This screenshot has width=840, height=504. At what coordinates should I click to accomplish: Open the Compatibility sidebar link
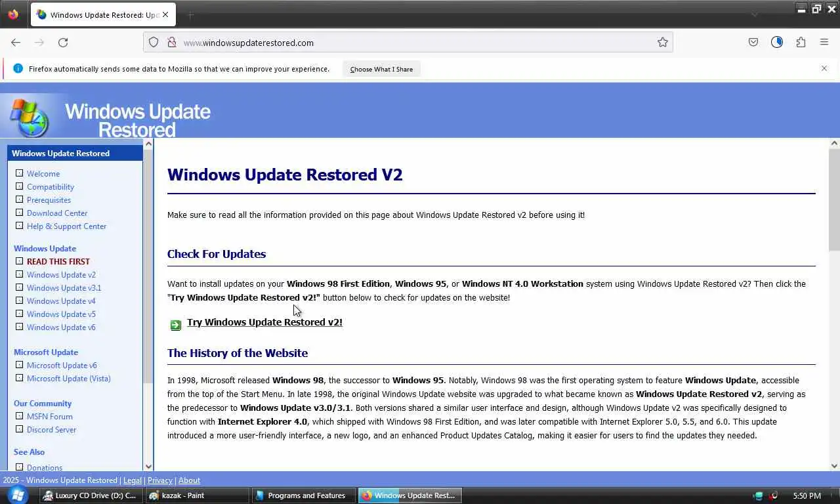(51, 187)
